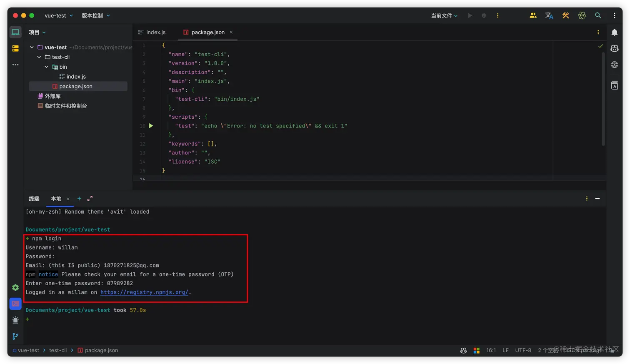Screen dimensions: 630x364
Task: Open the Git branch tool window icon
Action: click(15, 336)
